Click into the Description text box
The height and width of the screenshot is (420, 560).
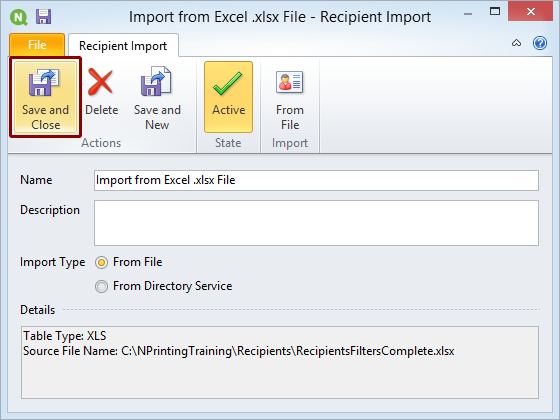point(316,223)
